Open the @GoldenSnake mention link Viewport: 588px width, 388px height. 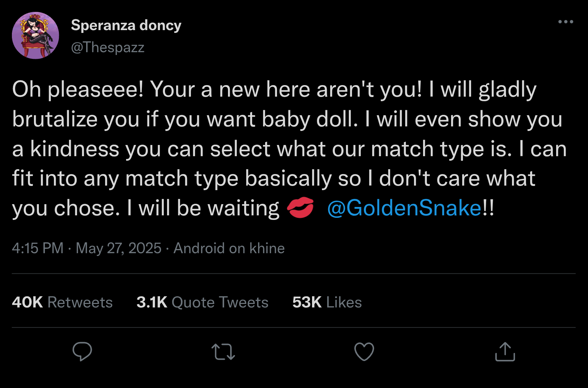point(404,208)
